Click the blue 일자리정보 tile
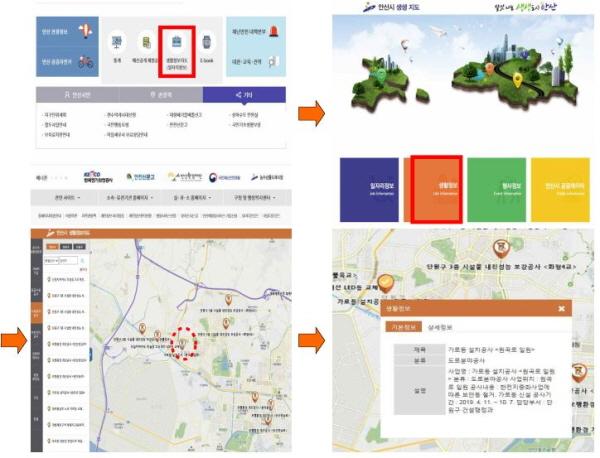 tap(372, 187)
